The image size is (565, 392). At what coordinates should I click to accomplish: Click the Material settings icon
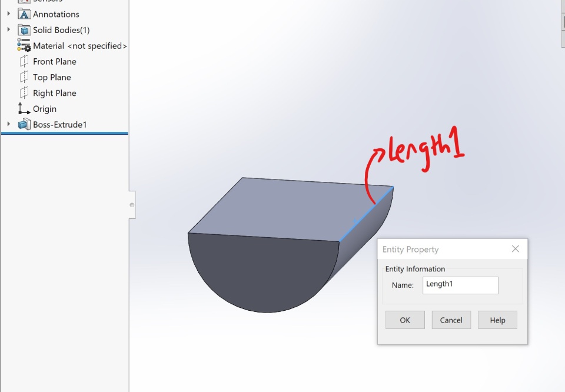(24, 46)
